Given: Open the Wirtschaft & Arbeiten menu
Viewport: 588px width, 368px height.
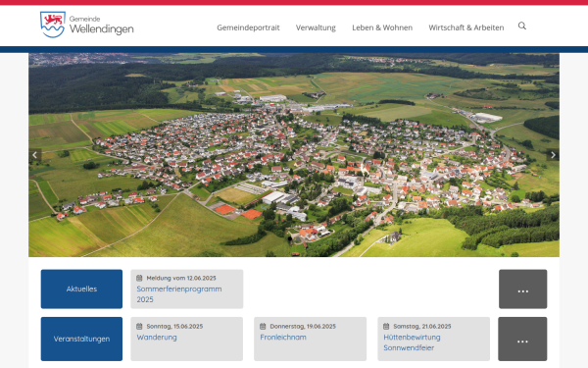Looking at the screenshot, I should (x=466, y=27).
